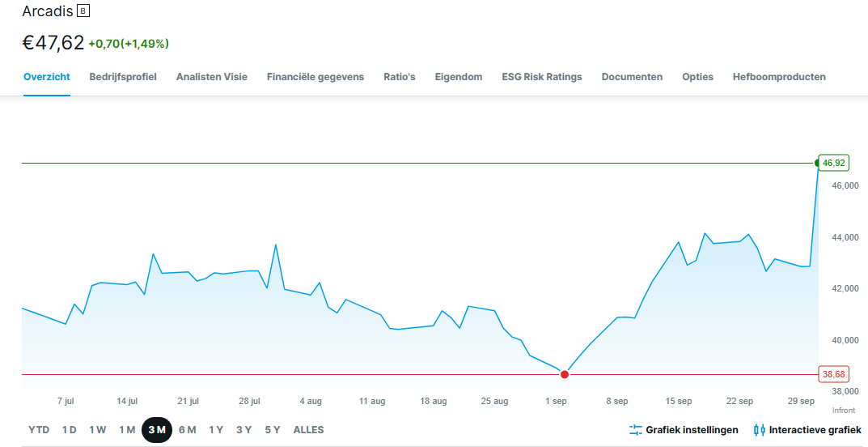The image size is (868, 447).
Task: Set chart period to 1M
Action: pos(127,430)
